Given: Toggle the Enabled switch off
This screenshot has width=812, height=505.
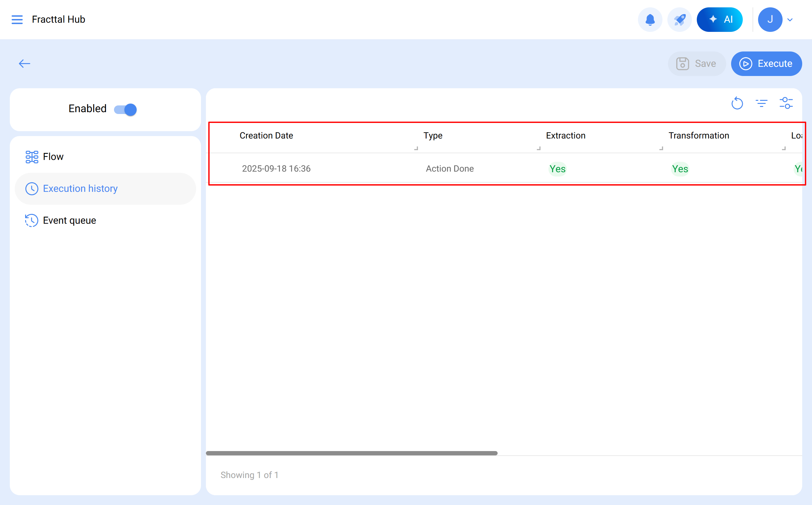Looking at the screenshot, I should [126, 109].
